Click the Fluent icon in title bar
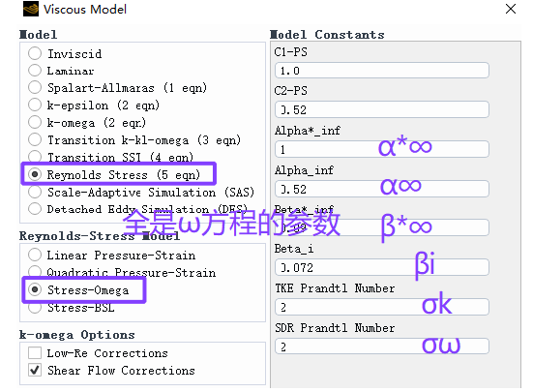 tap(31, 9)
